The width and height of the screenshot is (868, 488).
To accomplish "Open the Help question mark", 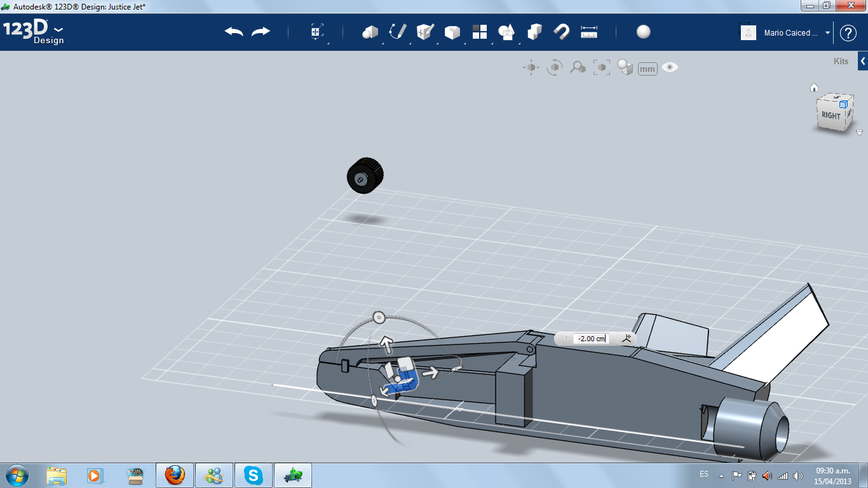I will 848,33.
